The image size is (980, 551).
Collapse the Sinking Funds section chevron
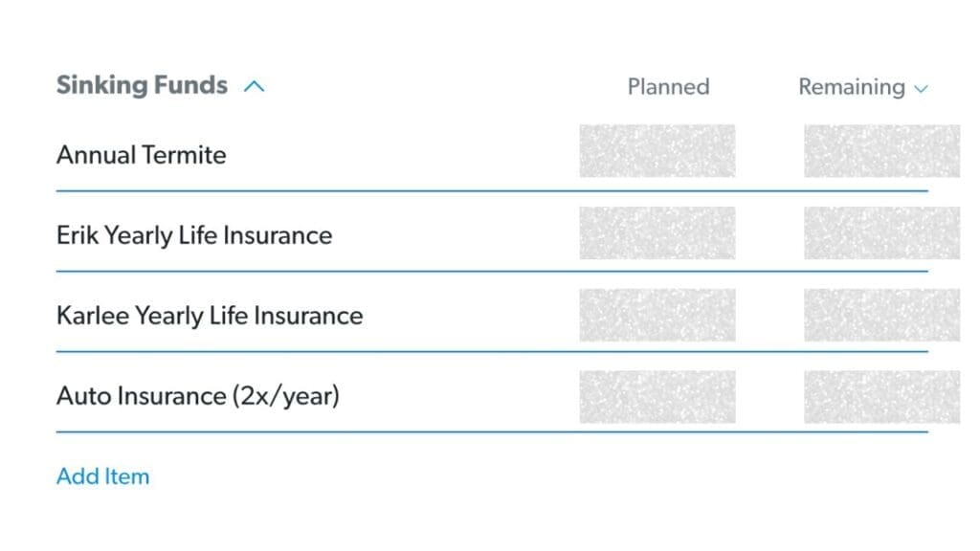(x=254, y=86)
